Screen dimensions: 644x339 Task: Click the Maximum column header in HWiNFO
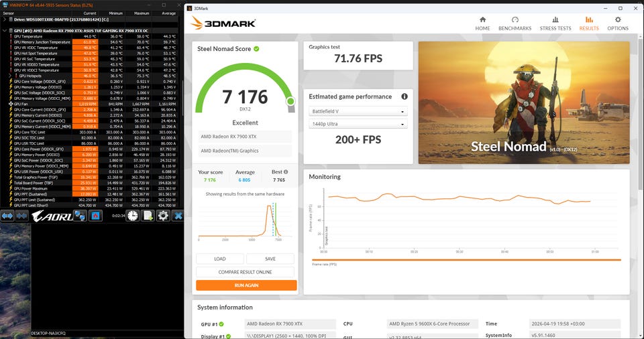click(x=142, y=13)
